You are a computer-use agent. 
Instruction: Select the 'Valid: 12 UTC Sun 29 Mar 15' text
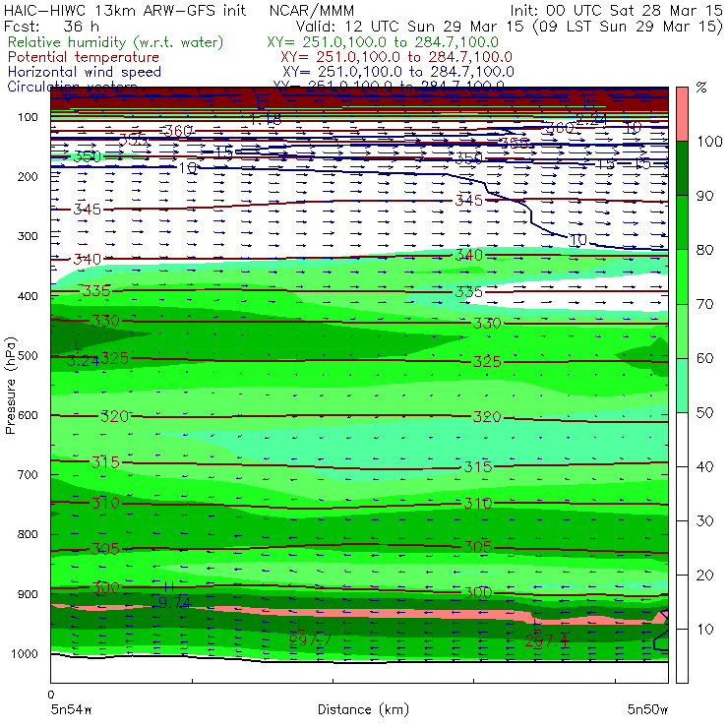[x=409, y=27]
